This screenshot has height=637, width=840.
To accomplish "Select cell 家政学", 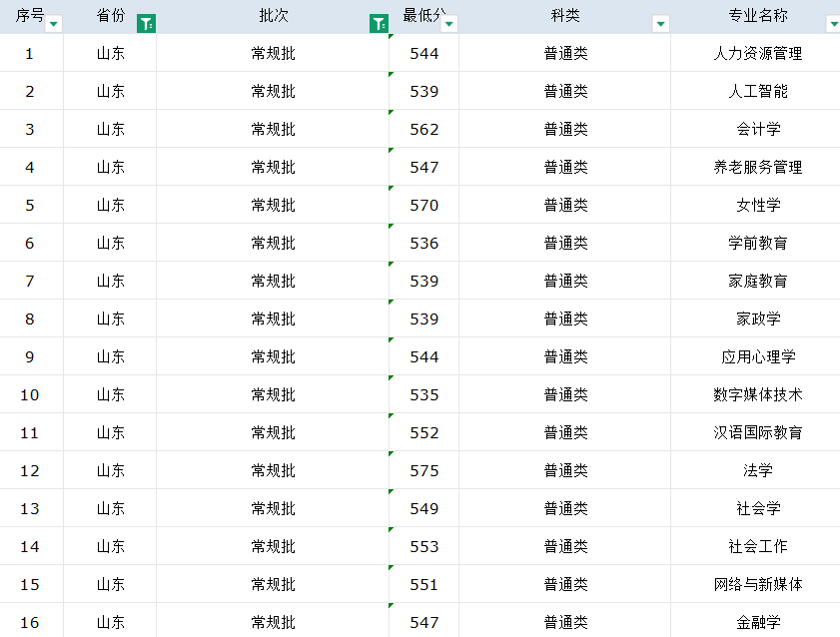I will coord(755,319).
